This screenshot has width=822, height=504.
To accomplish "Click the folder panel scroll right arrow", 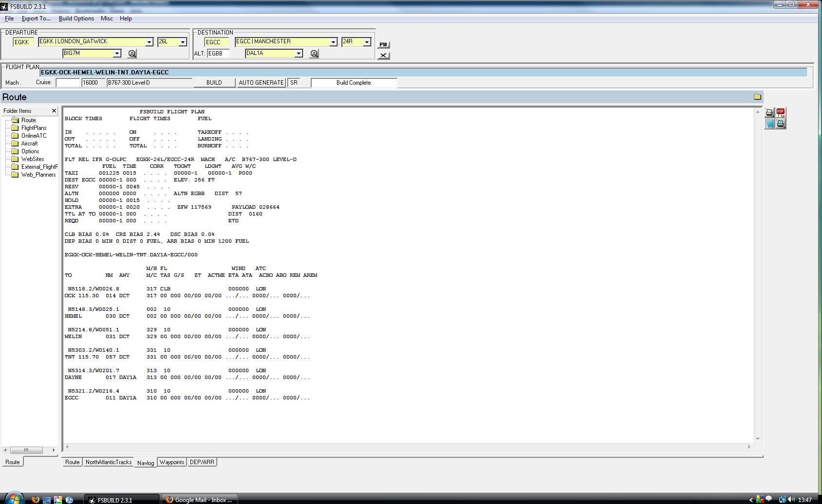I will click(54, 450).
